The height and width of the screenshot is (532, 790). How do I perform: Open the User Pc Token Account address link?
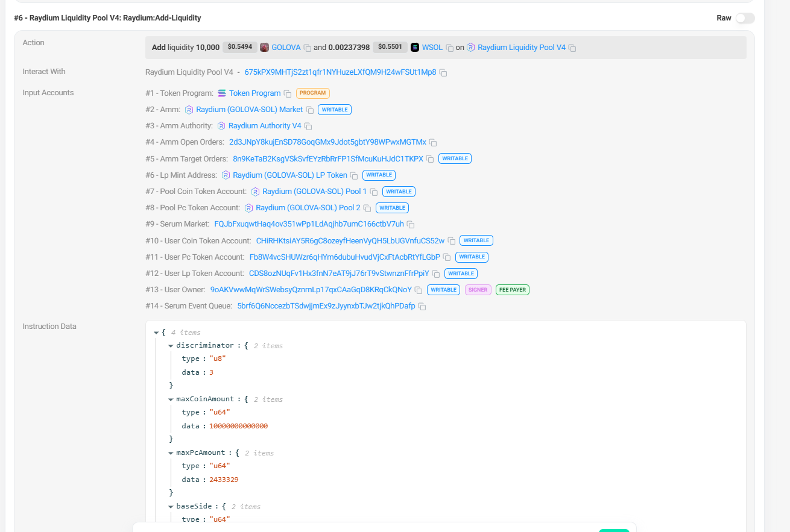[x=345, y=257]
